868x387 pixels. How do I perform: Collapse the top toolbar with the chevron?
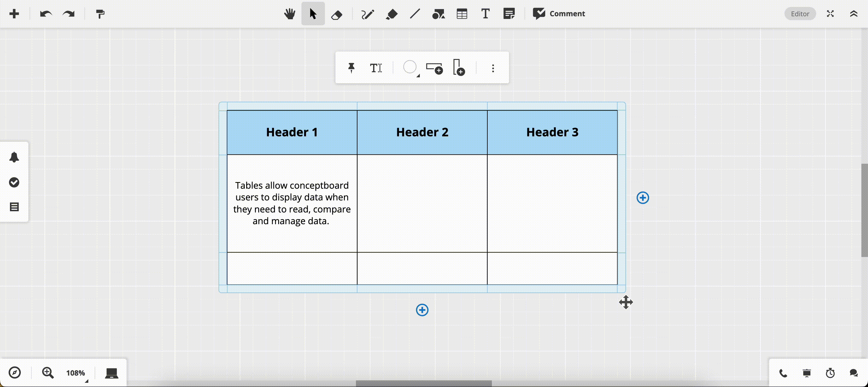click(854, 14)
